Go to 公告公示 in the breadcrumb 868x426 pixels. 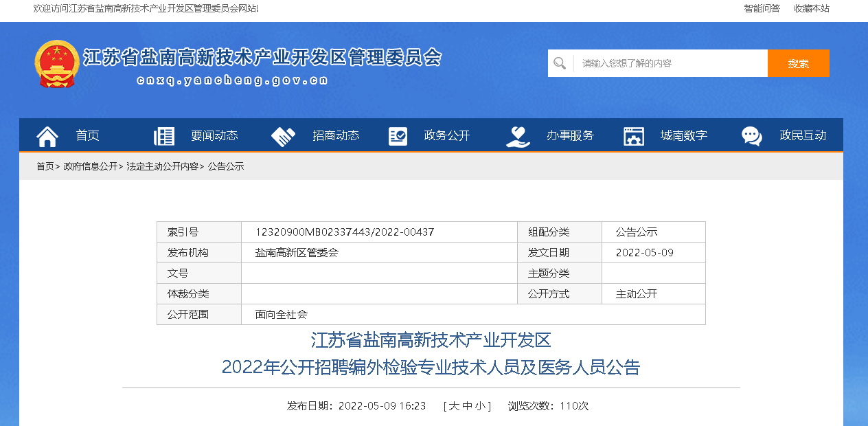[226, 166]
